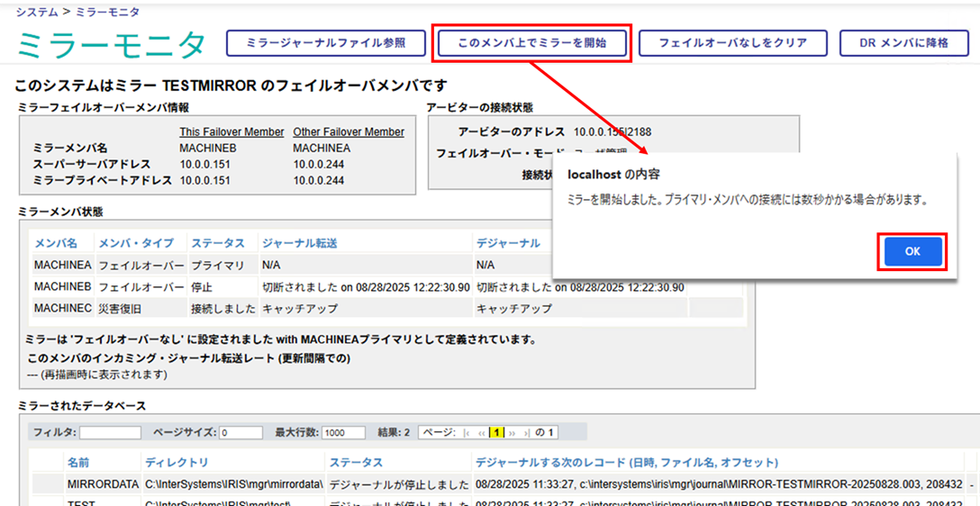Go to first page using pagination icon
The image size is (980, 506).
[467, 433]
